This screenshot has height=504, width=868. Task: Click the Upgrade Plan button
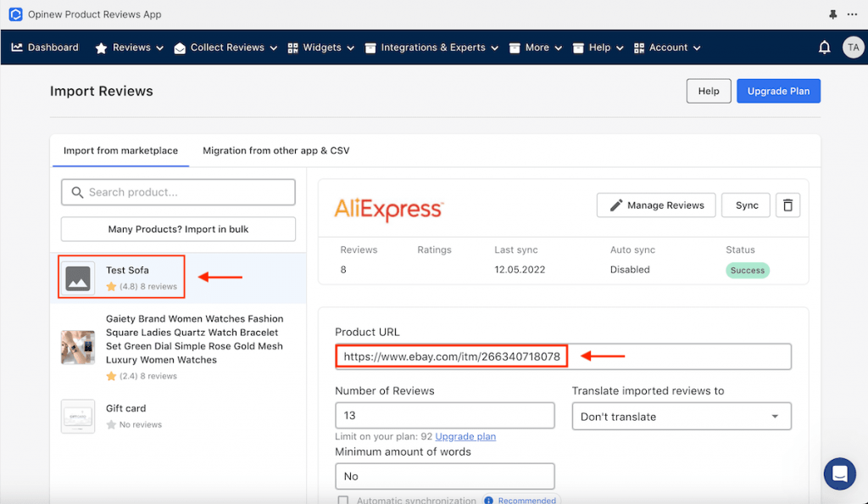[778, 91]
